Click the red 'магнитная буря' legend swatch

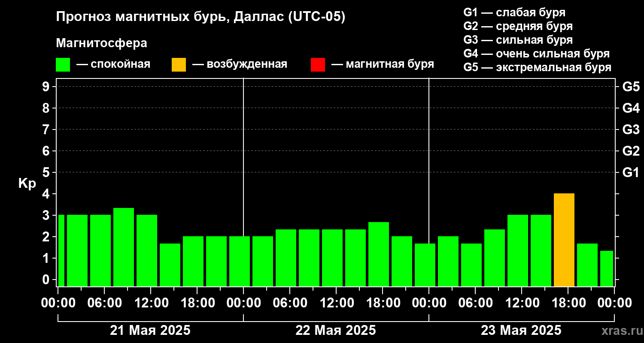318,65
